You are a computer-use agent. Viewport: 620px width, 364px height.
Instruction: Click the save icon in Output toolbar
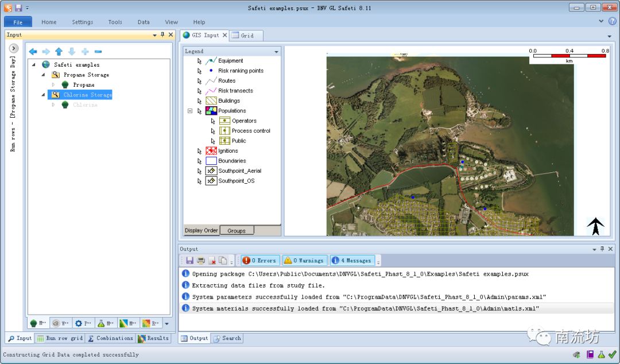189,261
